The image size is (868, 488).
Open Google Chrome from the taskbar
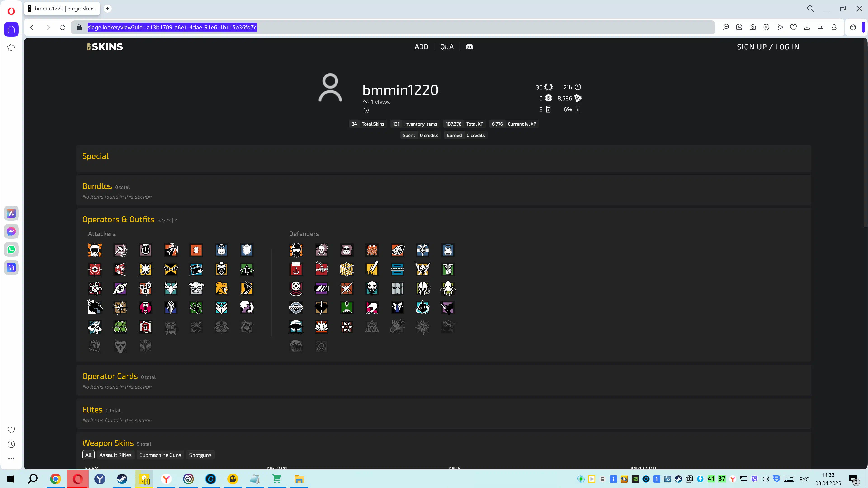coord(55,479)
